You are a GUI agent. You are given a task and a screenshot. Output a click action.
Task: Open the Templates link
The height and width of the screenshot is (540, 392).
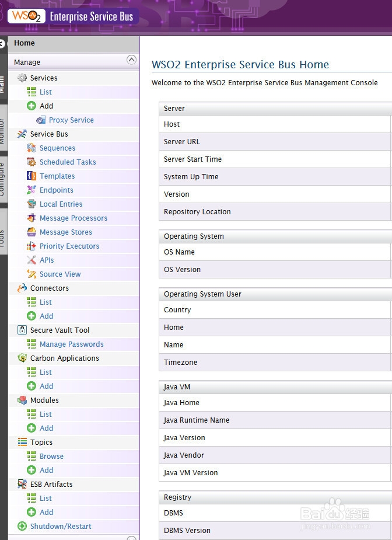(57, 176)
